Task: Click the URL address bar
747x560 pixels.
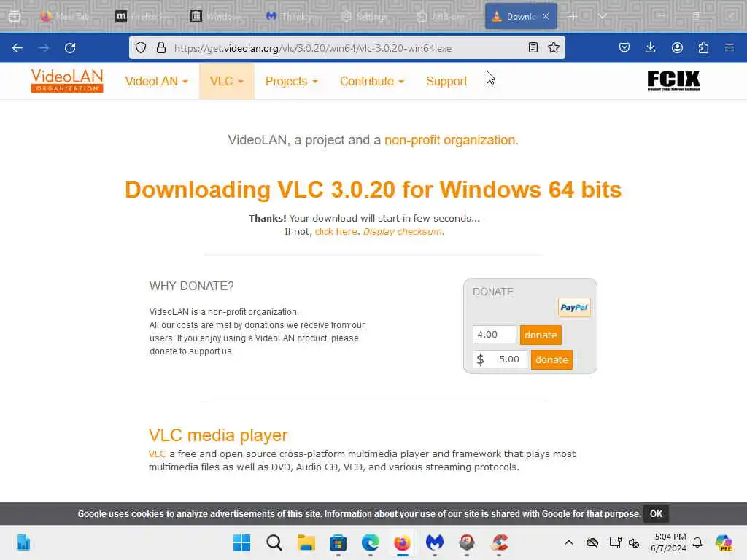Action: point(348,48)
